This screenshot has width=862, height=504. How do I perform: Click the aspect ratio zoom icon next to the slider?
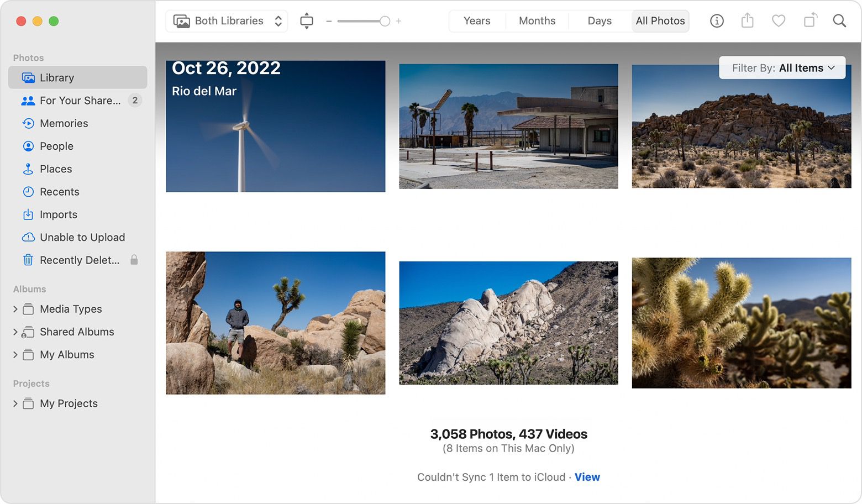(307, 20)
